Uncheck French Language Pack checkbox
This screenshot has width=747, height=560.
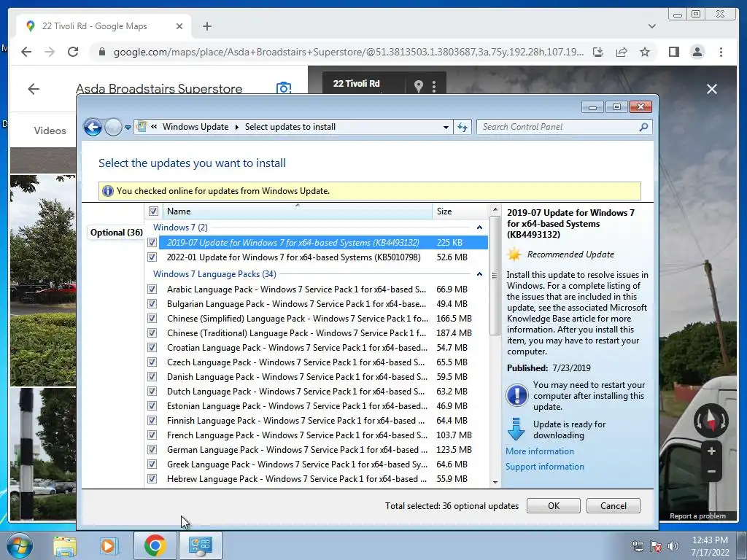[152, 435]
